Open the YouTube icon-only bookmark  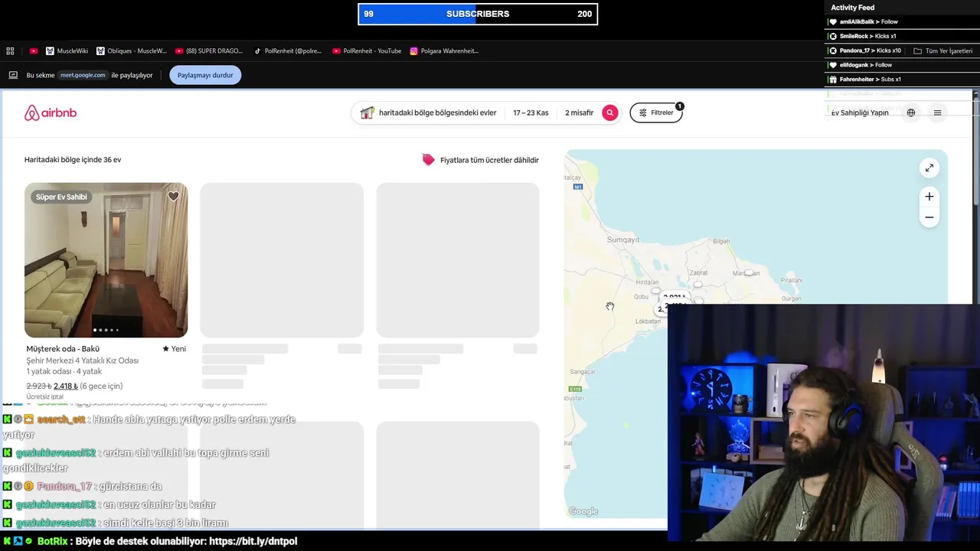tap(34, 51)
